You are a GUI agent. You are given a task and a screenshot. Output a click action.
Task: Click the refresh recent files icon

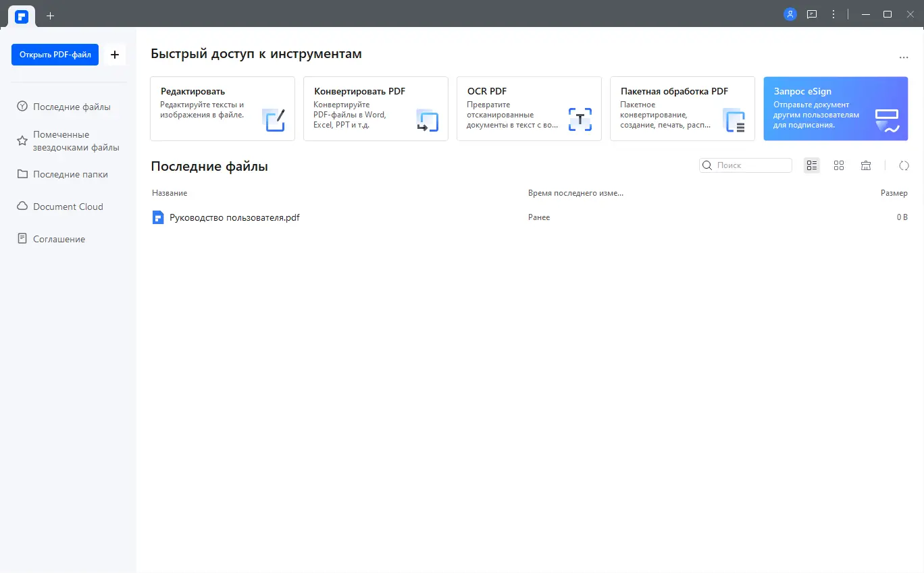point(904,165)
